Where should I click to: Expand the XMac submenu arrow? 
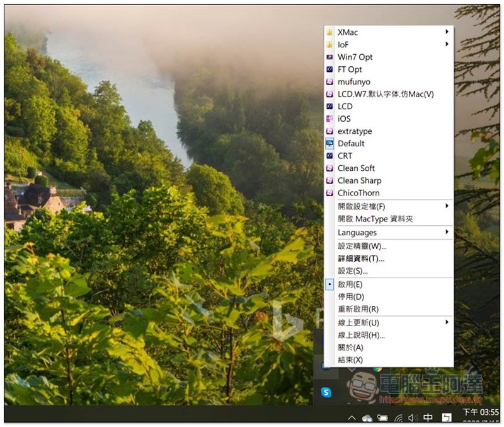click(x=447, y=32)
